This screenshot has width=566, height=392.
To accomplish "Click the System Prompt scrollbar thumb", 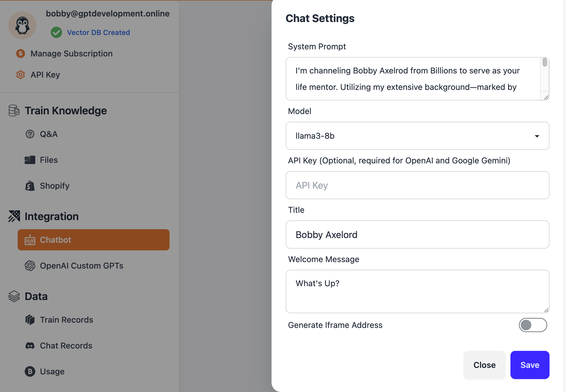I will [545, 62].
